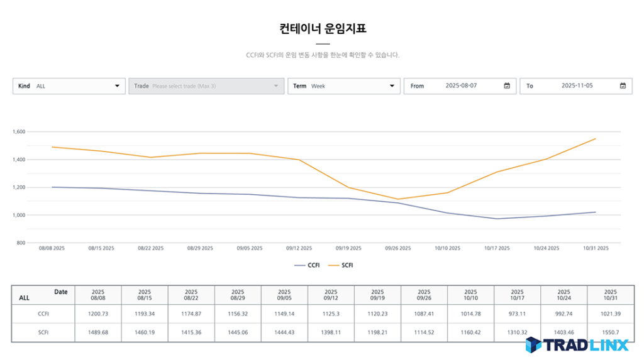Select the SCFI value 1550.7 cell
Viewport: 644px width, 362px height.
[610, 331]
